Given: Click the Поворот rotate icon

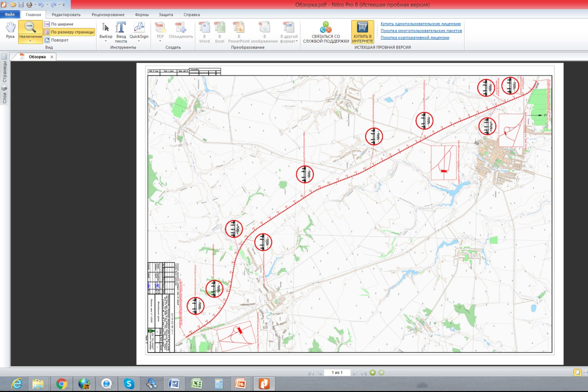Looking at the screenshot, I should coord(47,40).
